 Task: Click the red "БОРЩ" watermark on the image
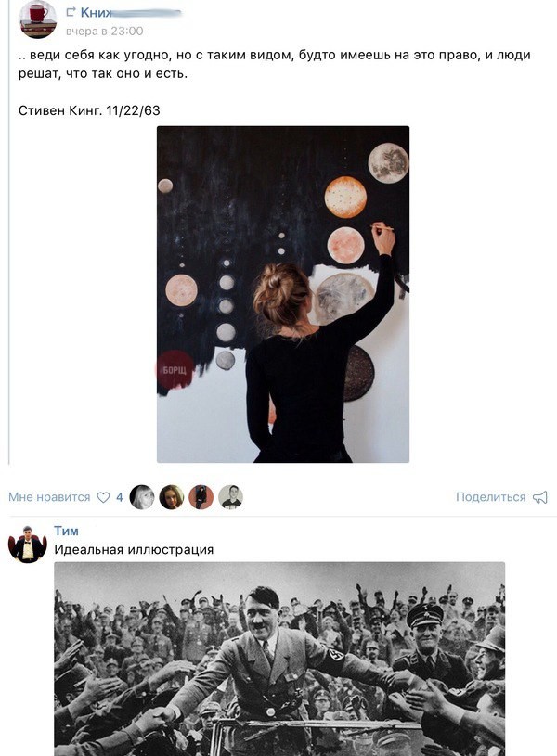point(175,369)
